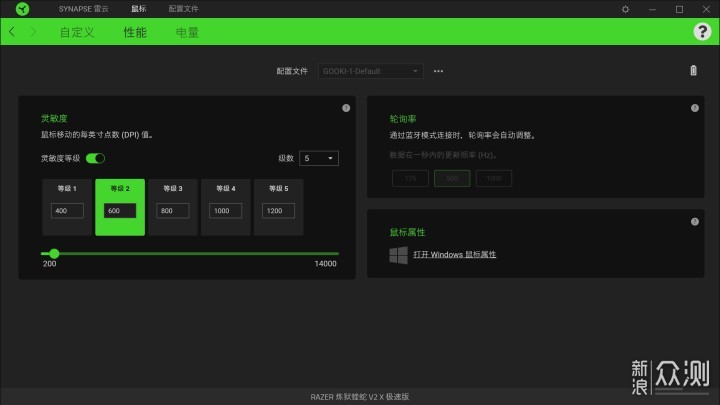Switch to the 自定义 tab
This screenshot has width=720, height=405.
pos(77,32)
